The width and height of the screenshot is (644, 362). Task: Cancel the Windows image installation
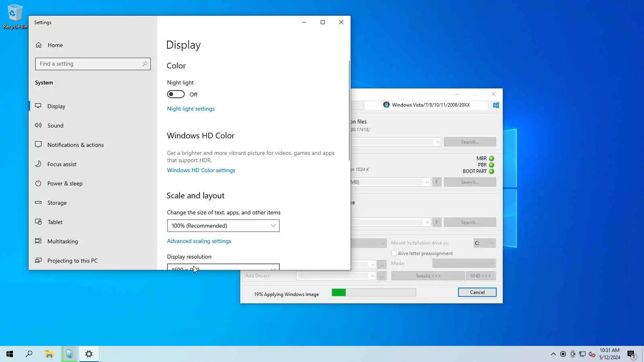coord(477,292)
